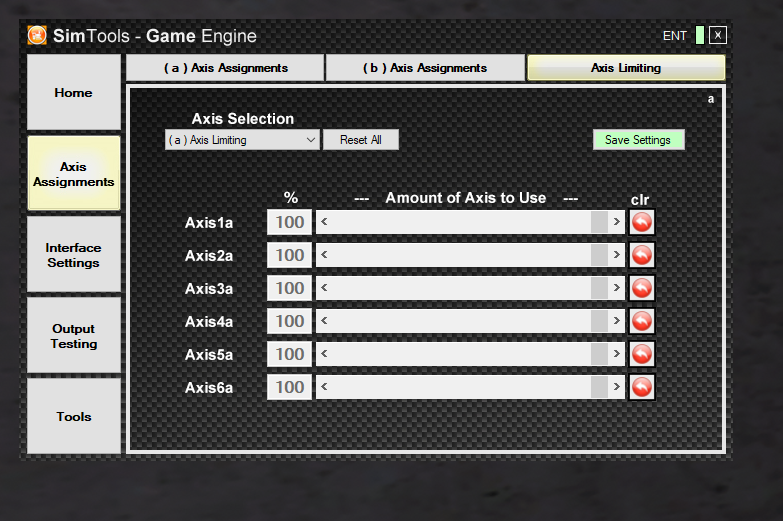Click the Axis2a slider thumb
Screen dimensions: 783x521
point(599,255)
